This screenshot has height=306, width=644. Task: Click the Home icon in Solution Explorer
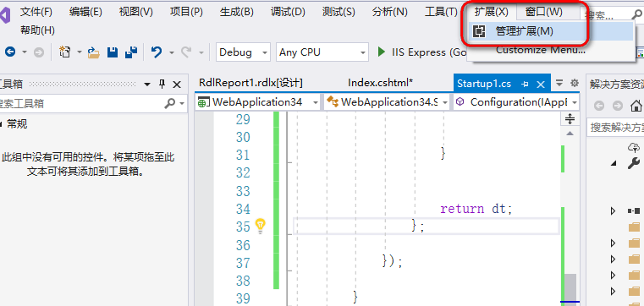pyautogui.click(x=636, y=106)
